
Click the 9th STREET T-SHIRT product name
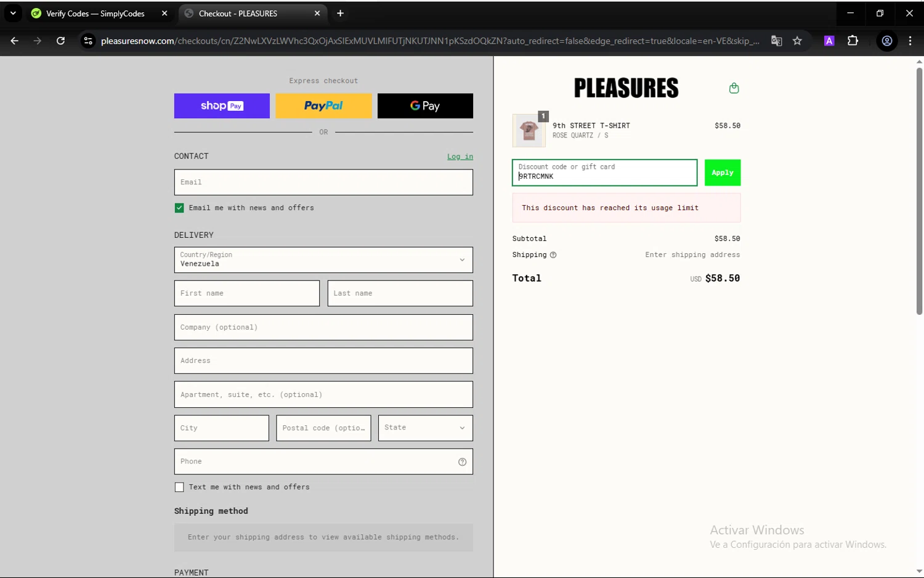coord(591,126)
